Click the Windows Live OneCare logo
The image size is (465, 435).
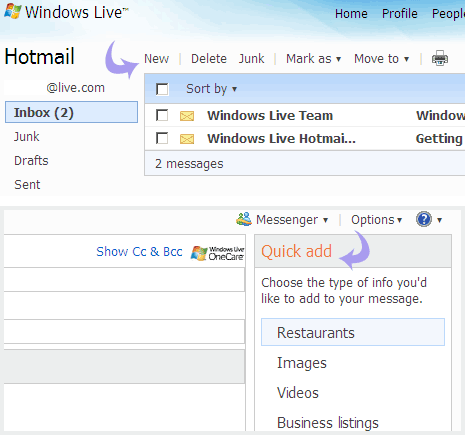click(218, 253)
